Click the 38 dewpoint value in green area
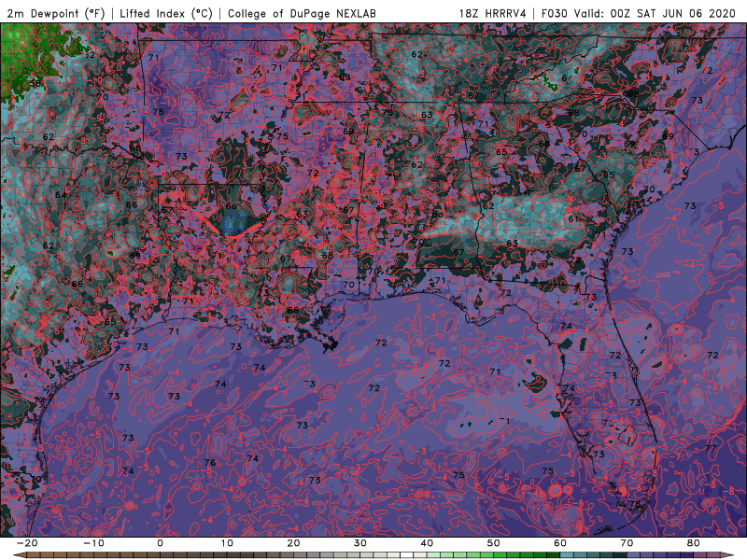This screenshot has width=747, height=560. [35, 84]
